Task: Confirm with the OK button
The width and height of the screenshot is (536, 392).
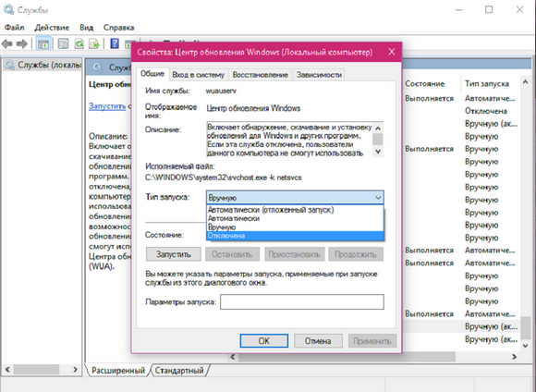Action: coord(264,341)
